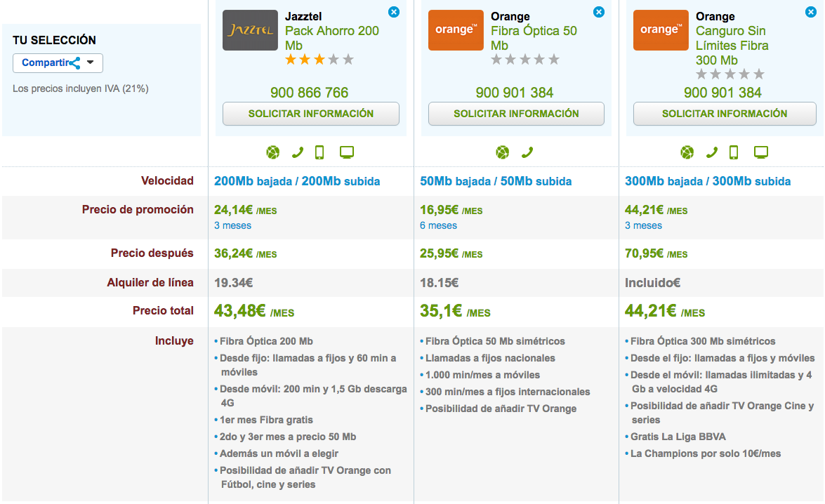825x504 pixels.
Task: Click Orange Canguro TV icon
Action: pos(761,152)
